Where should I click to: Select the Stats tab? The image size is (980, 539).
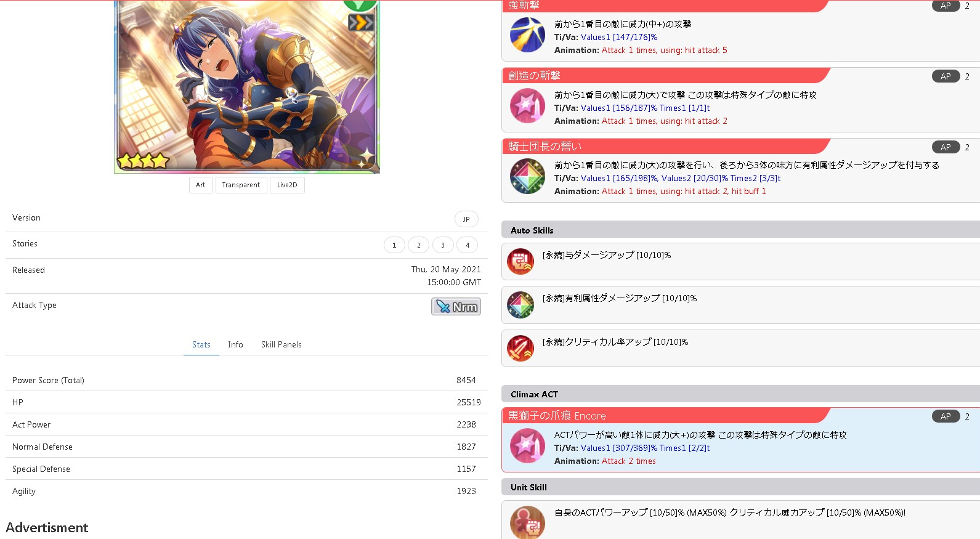tap(201, 344)
